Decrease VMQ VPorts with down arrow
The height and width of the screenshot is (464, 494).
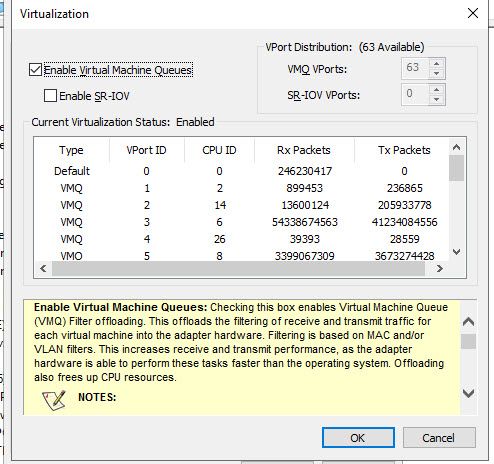(x=437, y=73)
